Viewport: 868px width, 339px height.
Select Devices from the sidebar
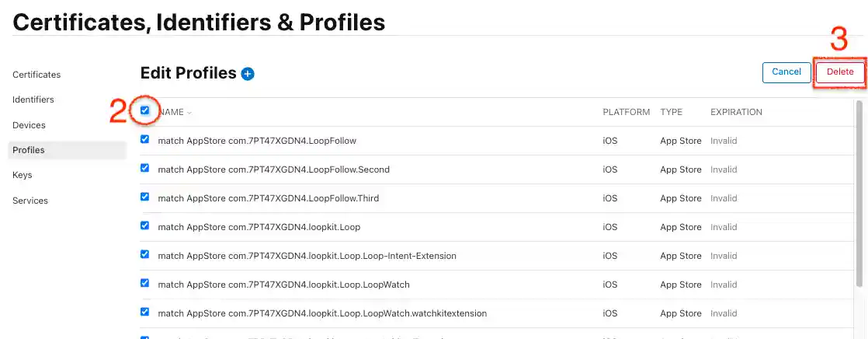pos(29,125)
